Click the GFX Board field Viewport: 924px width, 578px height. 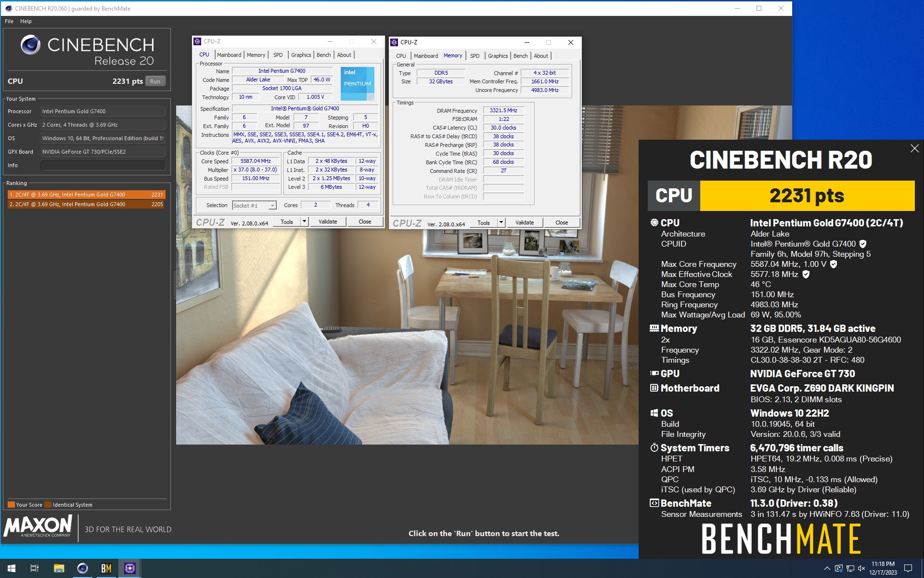pos(103,152)
